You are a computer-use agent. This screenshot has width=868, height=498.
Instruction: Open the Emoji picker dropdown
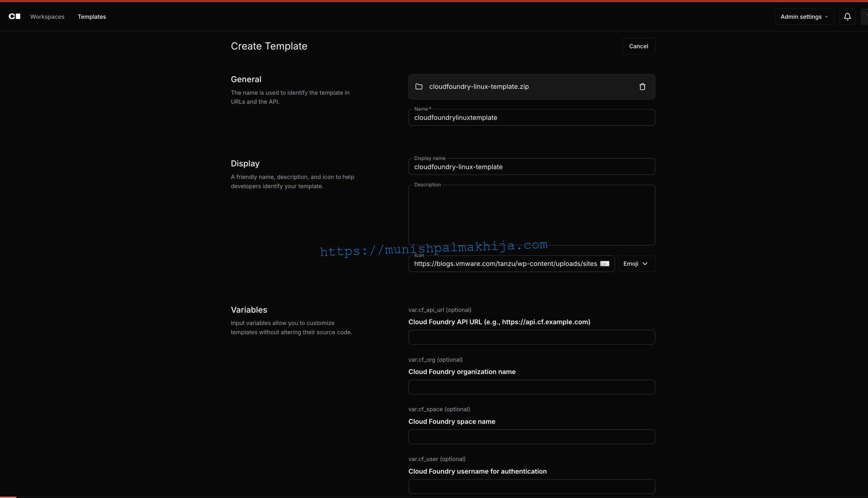pos(636,264)
